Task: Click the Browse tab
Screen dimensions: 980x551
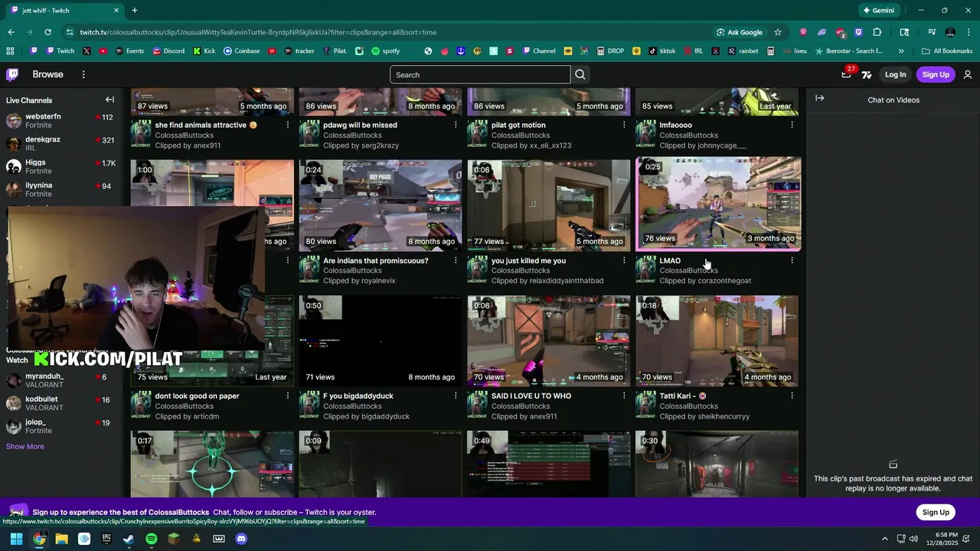Action: 47,74
